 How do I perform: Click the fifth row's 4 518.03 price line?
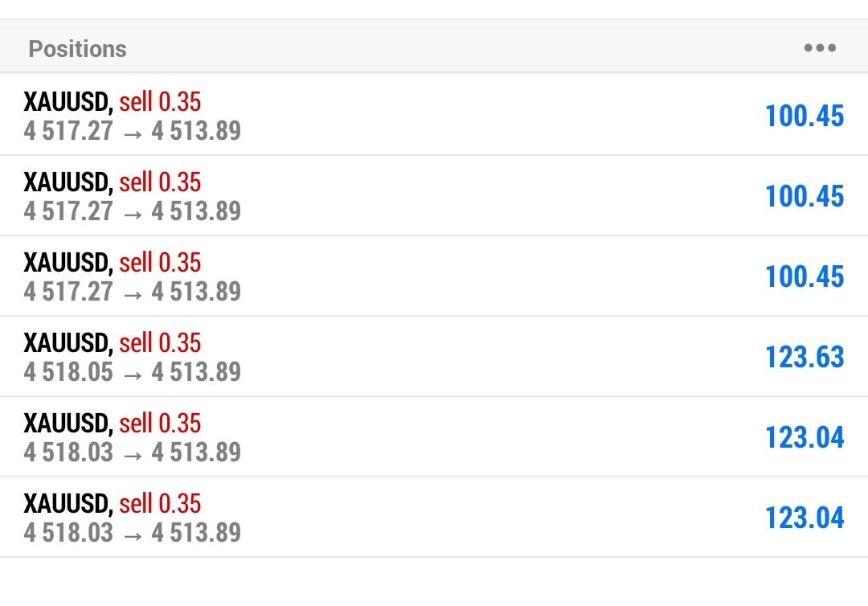click(x=133, y=452)
